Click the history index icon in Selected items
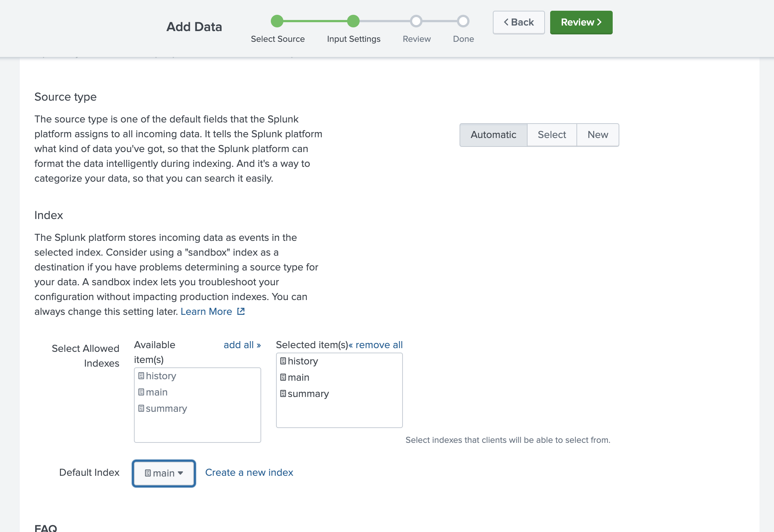 pos(283,361)
